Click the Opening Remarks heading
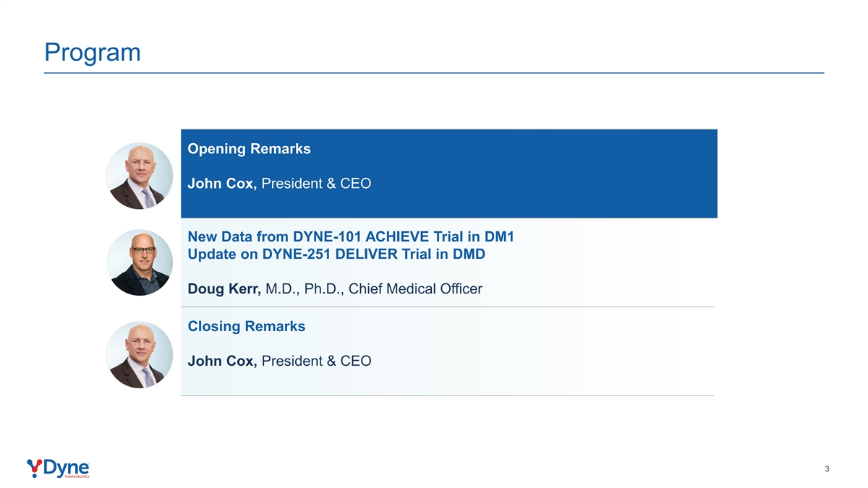Image resolution: width=868 pixels, height=488 pixels. pos(249,149)
